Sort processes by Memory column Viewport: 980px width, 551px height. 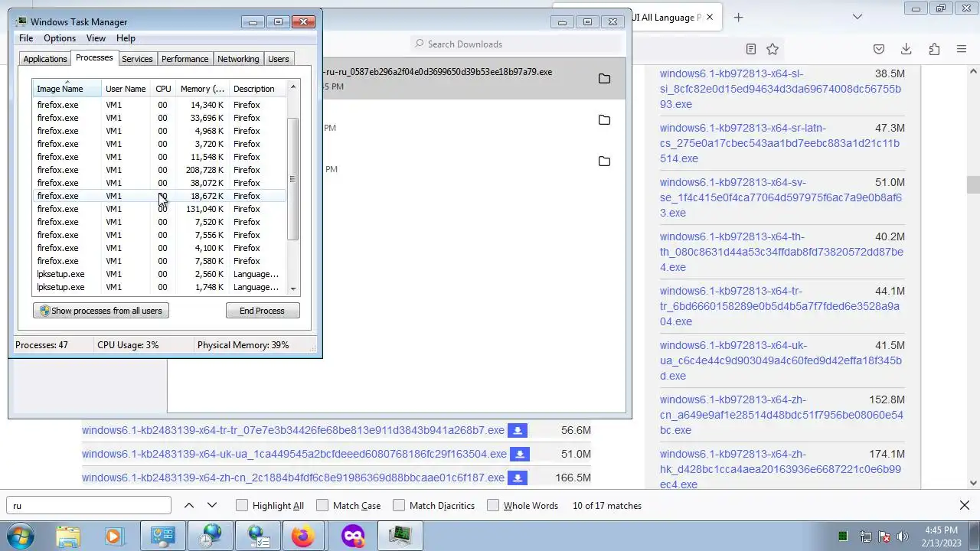coord(202,89)
